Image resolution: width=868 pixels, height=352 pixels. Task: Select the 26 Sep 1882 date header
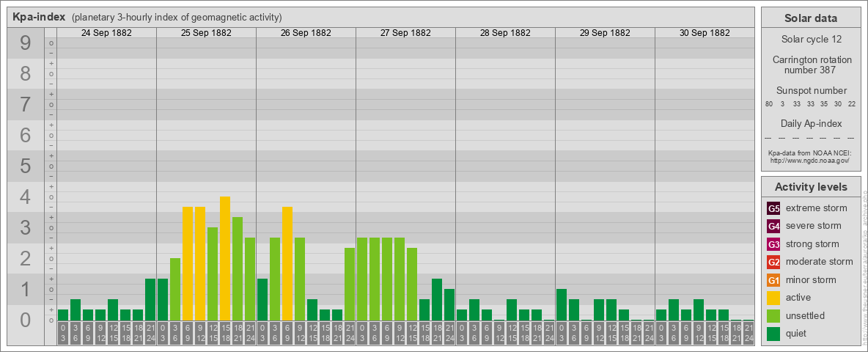306,33
